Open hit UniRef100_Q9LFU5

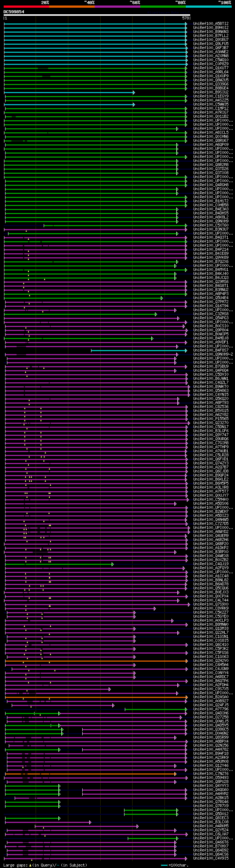coord(211,44)
